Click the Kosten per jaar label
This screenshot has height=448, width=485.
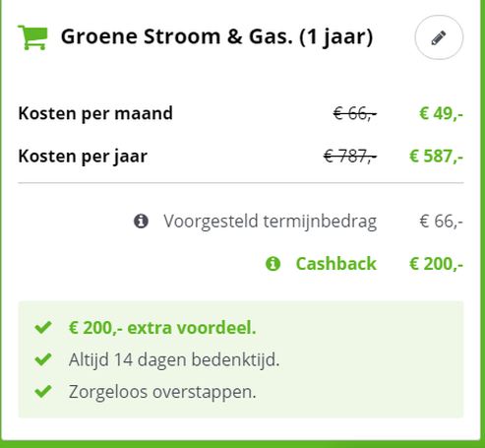point(83,157)
